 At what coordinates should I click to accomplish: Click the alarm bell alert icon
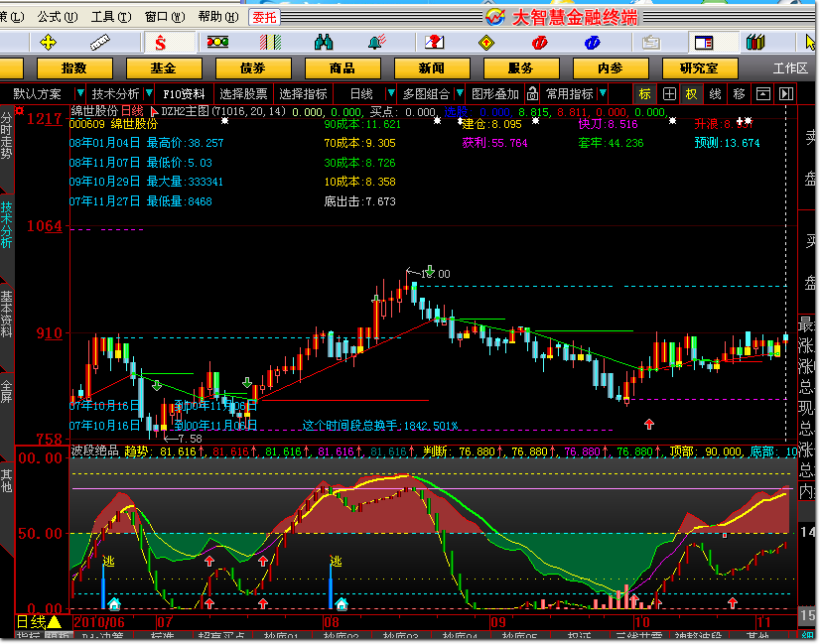click(x=377, y=42)
